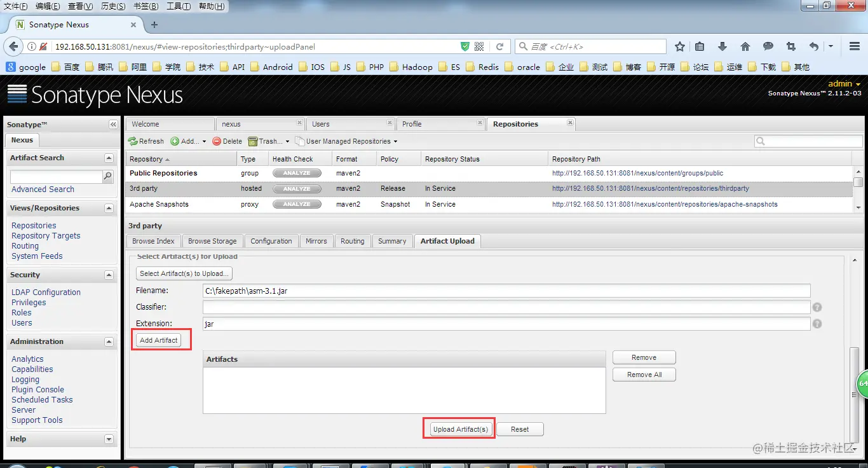The width and height of the screenshot is (868, 468).
Task: Sort by Repository column header
Action: click(x=181, y=159)
